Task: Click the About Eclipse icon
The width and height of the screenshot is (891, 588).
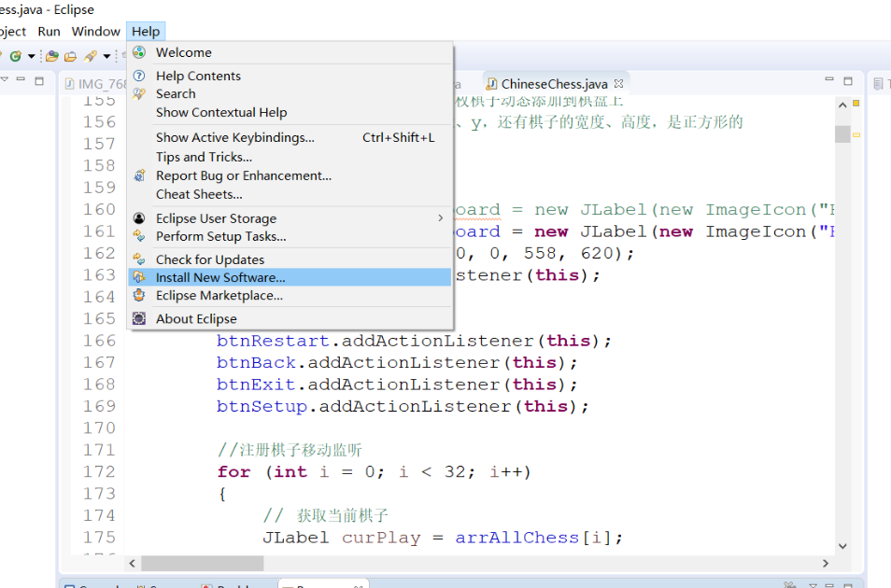Action: [x=139, y=318]
